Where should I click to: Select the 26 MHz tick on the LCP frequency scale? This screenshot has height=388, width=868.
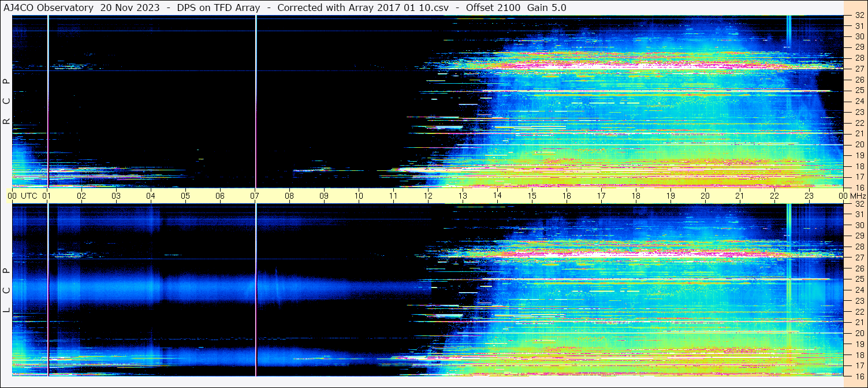pos(859,268)
